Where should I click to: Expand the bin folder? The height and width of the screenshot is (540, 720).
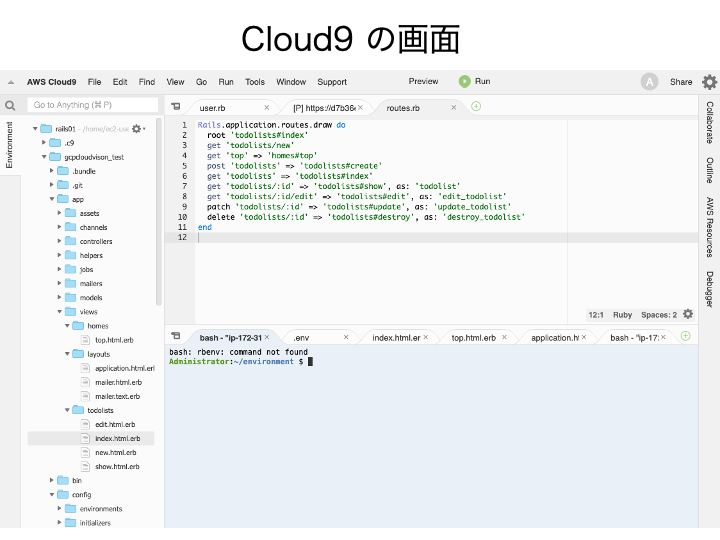51,480
